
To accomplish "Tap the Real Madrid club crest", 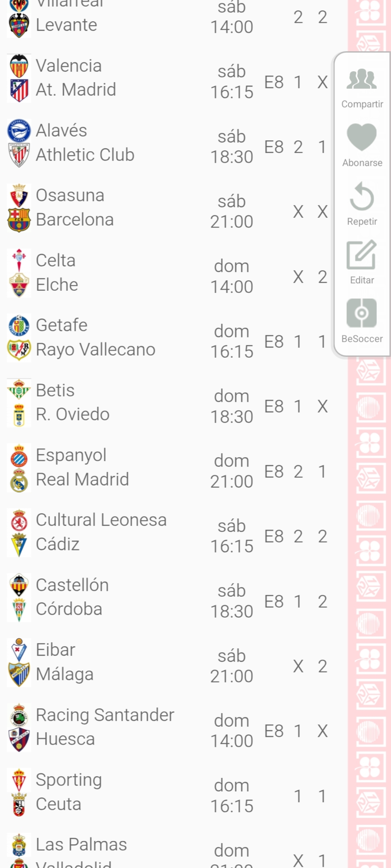I will (x=19, y=480).
